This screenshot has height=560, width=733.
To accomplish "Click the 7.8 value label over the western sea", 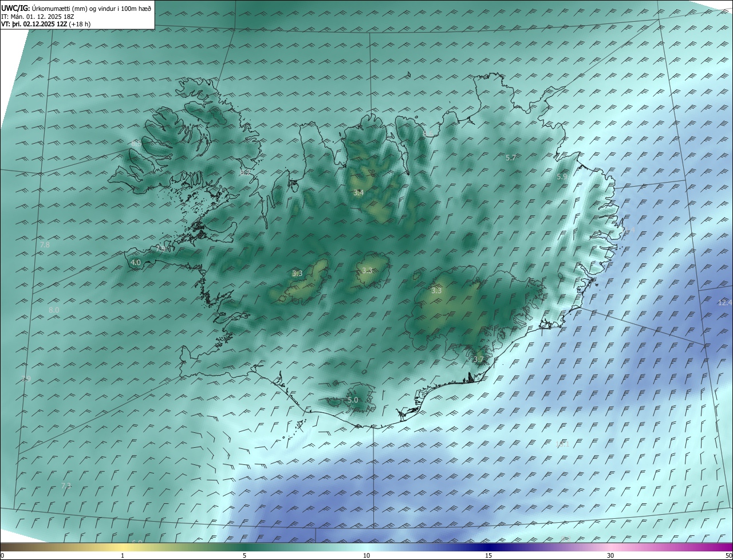I will click(x=45, y=244).
